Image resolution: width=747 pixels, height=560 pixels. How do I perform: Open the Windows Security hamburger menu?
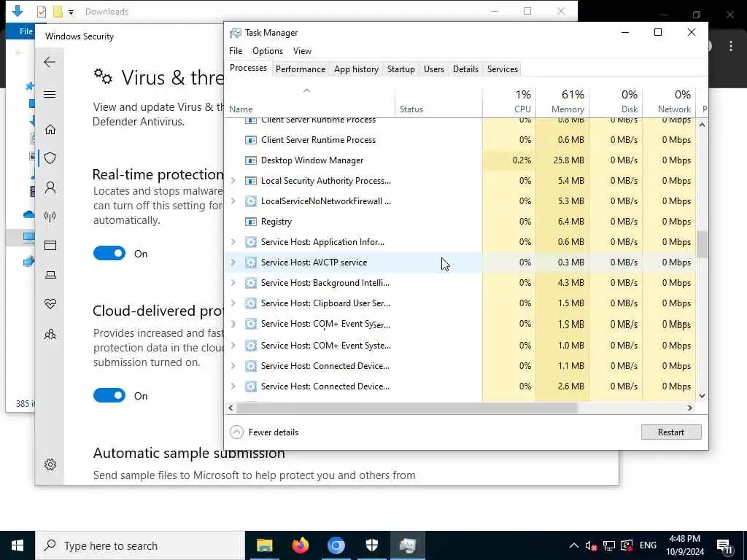[x=50, y=94]
